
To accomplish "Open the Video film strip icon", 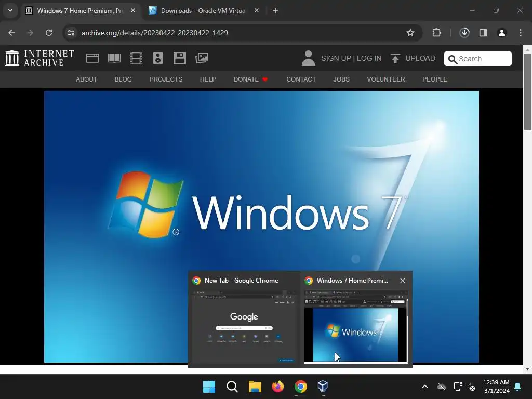I will [x=136, y=58].
